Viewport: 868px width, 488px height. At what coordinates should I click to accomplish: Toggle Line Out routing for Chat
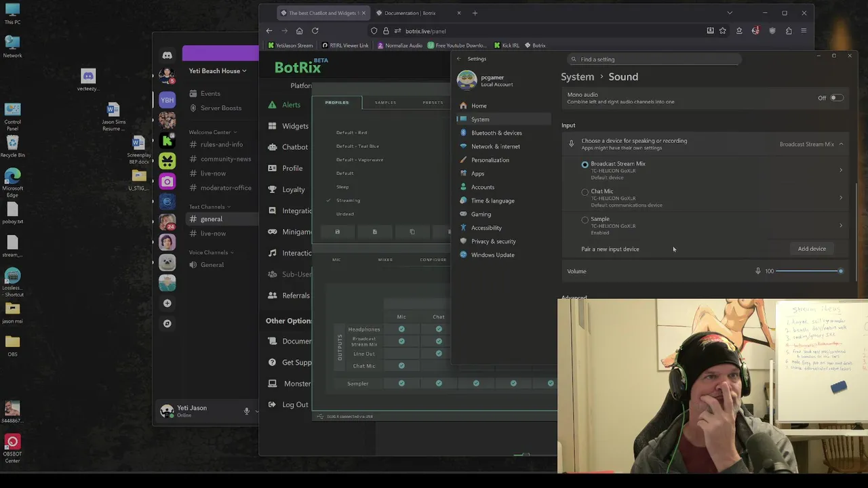coord(439,353)
